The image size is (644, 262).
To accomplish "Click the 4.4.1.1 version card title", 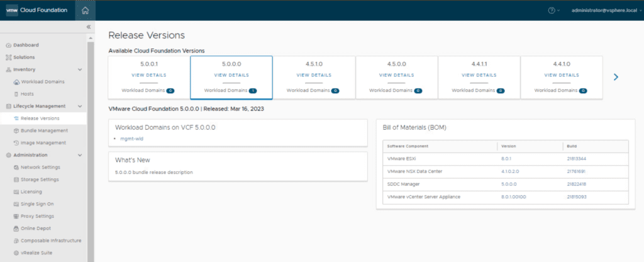I will (x=479, y=64).
